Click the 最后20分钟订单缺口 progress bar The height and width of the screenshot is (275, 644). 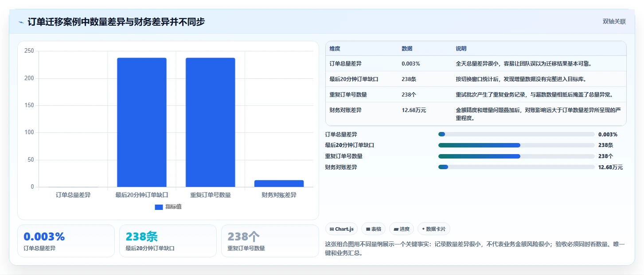(516, 145)
